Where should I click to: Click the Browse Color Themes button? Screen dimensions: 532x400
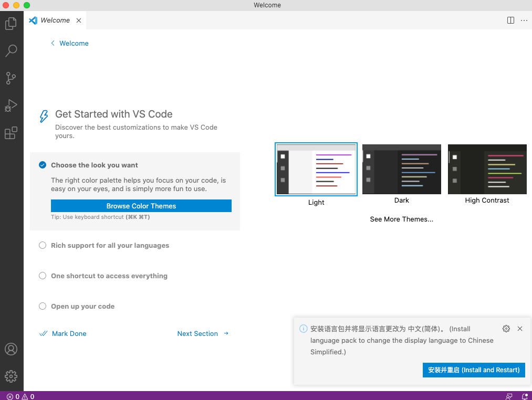141,206
